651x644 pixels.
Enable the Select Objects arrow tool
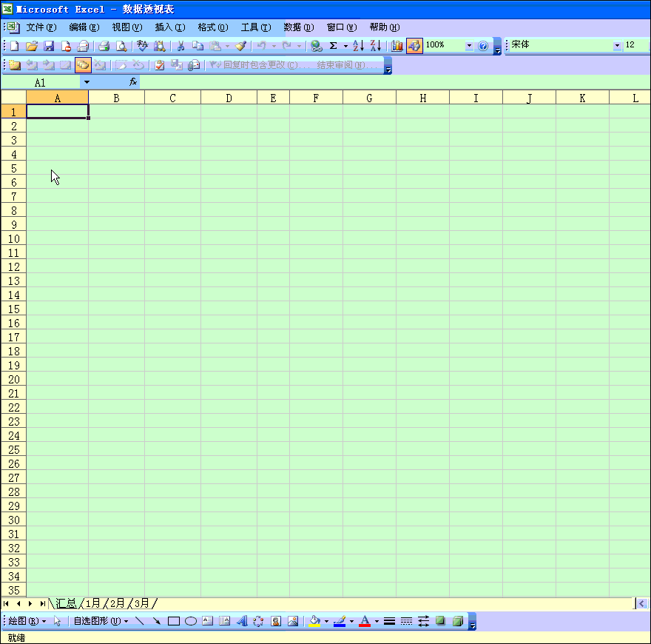(58, 621)
